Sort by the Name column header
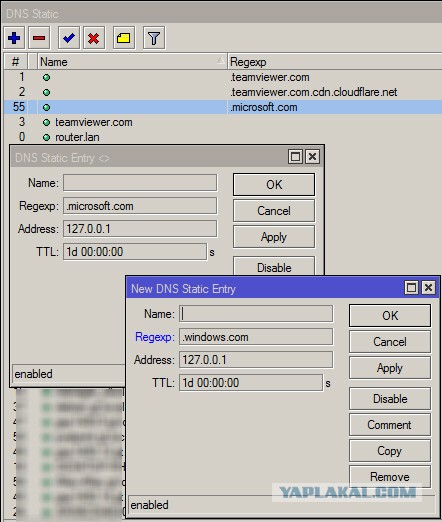The image size is (442, 522). pos(132,62)
